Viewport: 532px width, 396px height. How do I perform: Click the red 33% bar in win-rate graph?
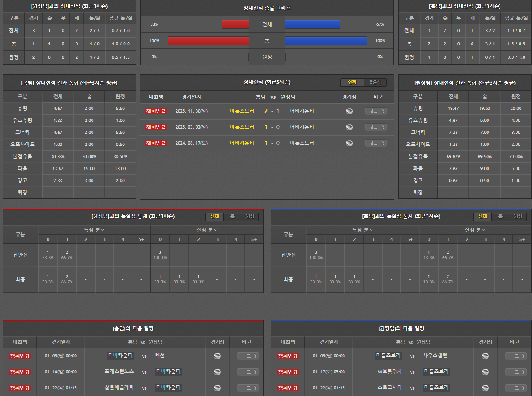(x=236, y=24)
